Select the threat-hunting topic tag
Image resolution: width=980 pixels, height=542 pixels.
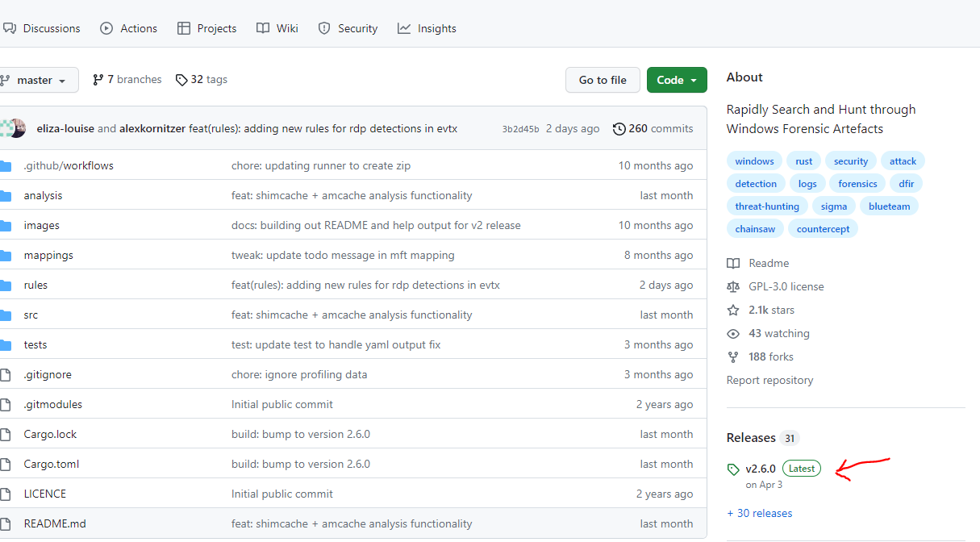(767, 206)
